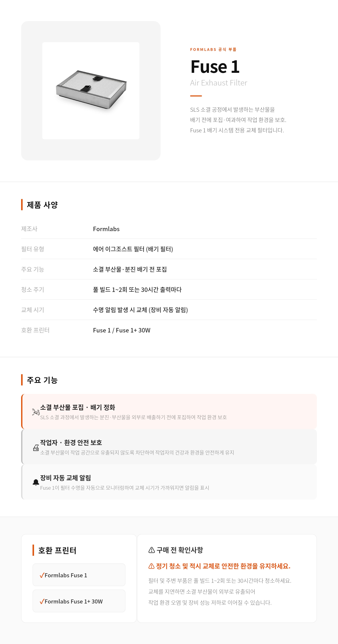Click the fan icon beside 소결 부산물 포집
This screenshot has height=644, width=338.
[x=36, y=412]
